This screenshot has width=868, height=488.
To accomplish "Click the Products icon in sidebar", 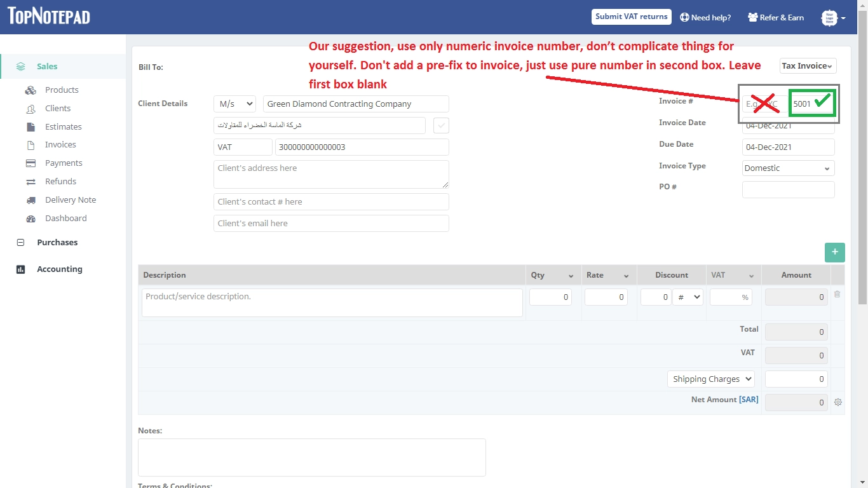I will pos(31,90).
